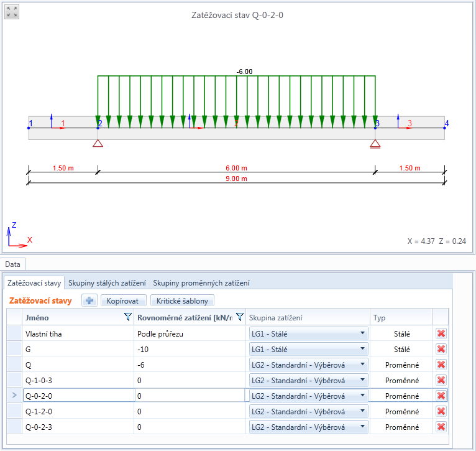Image resolution: width=476 pixels, height=451 pixels.
Task: Click the -10 load value cell
Action: [x=190, y=349]
